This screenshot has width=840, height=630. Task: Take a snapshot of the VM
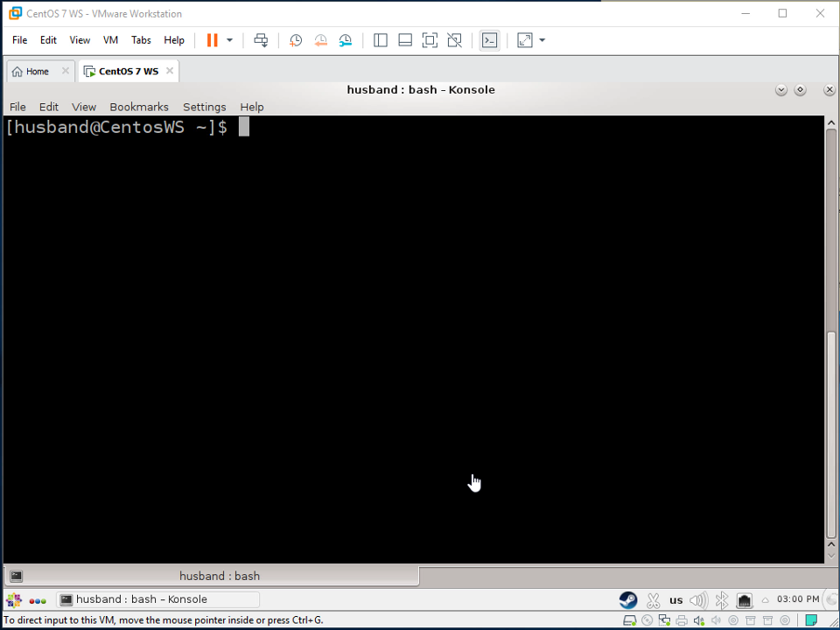point(296,40)
